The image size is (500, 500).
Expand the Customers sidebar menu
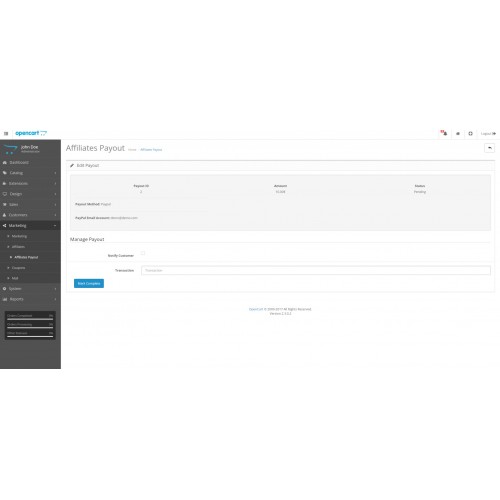30,215
